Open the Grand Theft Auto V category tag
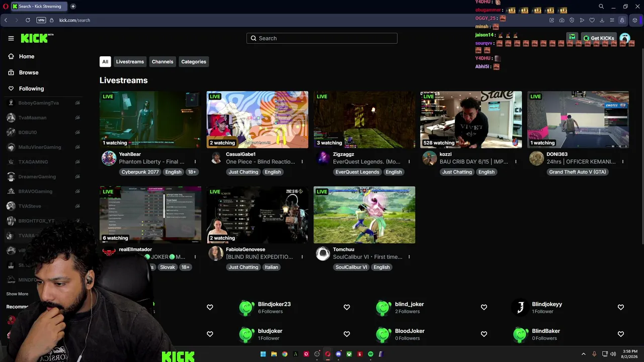Screen dimensions: 644x362 pos(578,172)
